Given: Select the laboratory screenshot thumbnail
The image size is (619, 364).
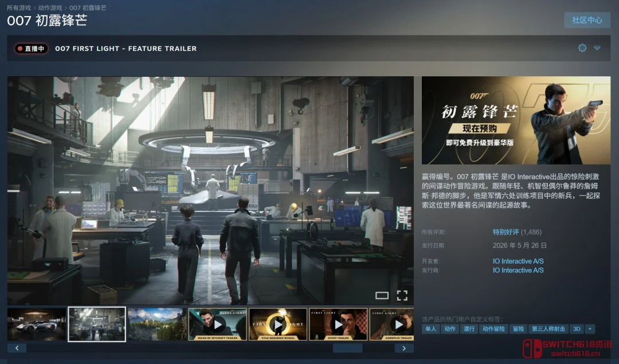Looking at the screenshot, I should click(97, 324).
